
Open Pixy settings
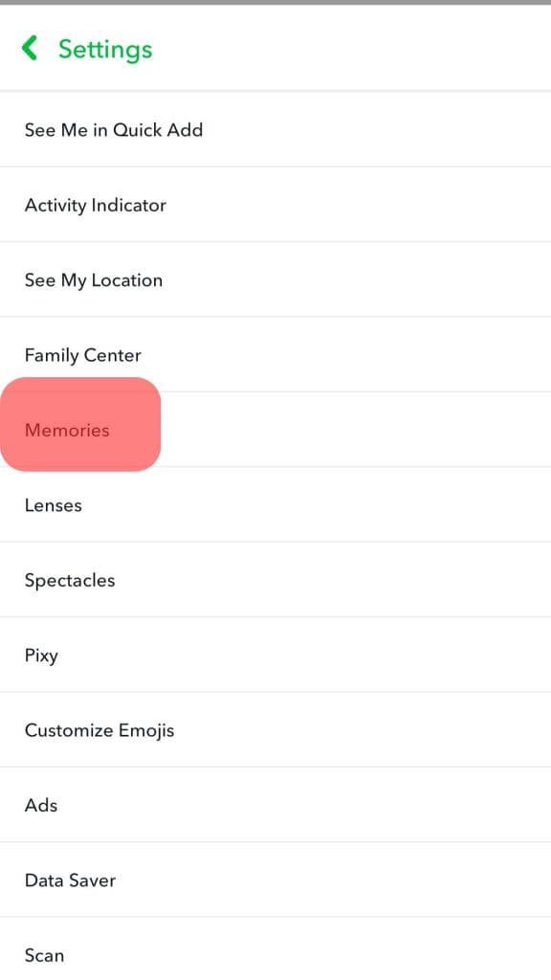point(41,655)
